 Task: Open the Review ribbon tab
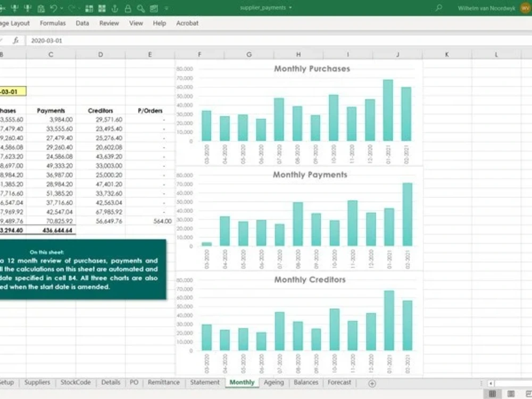(x=109, y=23)
